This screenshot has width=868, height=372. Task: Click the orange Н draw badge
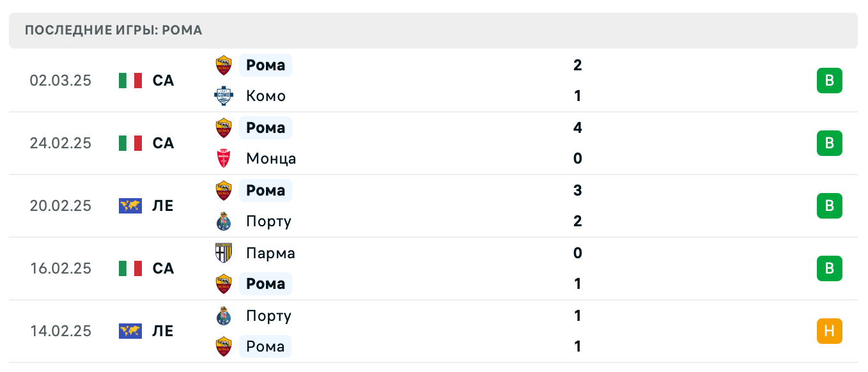click(830, 331)
